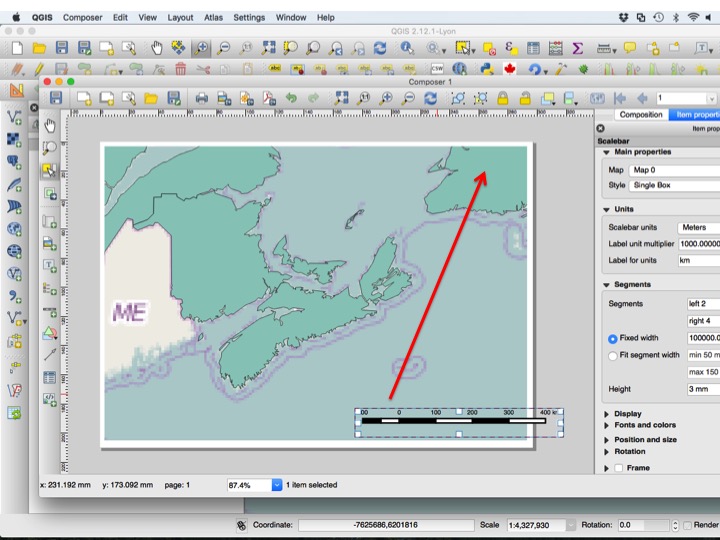Unlock all items icon

(525, 98)
